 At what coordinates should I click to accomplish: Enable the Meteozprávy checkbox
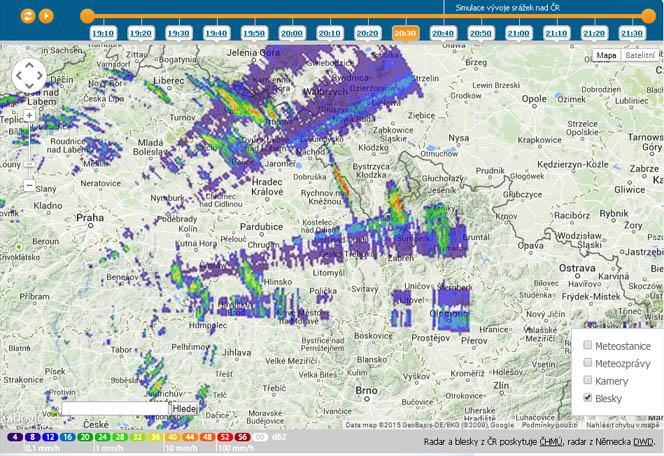tap(587, 362)
